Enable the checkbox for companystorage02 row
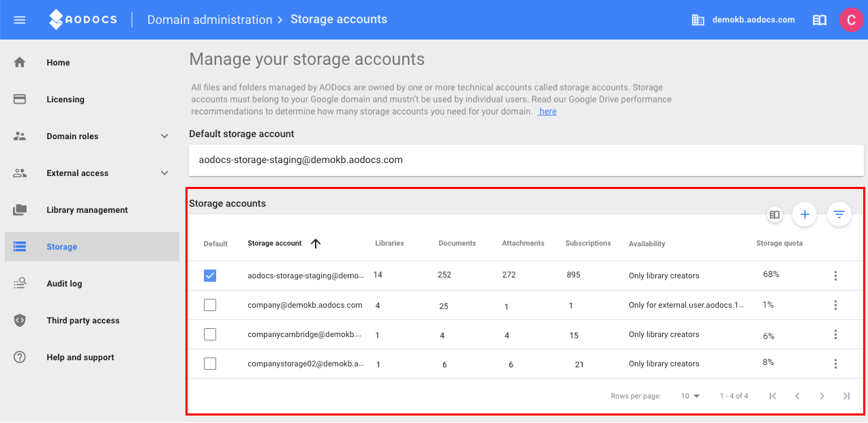Screen dimensions: 868x423 point(210,364)
